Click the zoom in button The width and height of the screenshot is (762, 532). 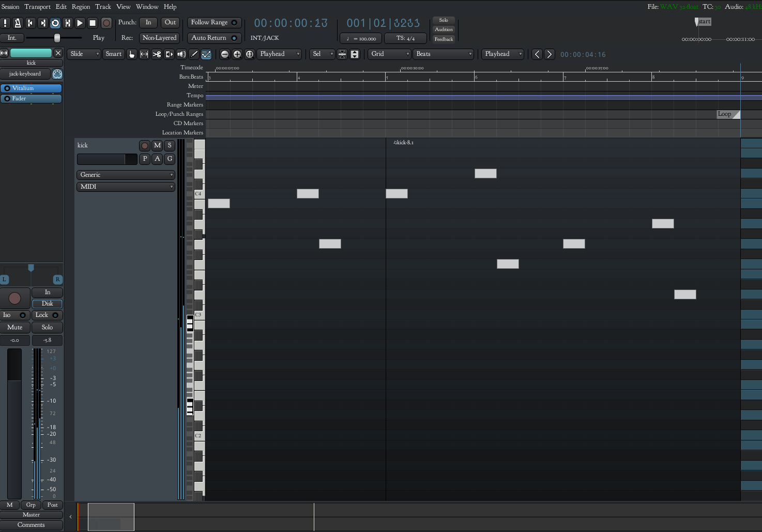coord(237,54)
